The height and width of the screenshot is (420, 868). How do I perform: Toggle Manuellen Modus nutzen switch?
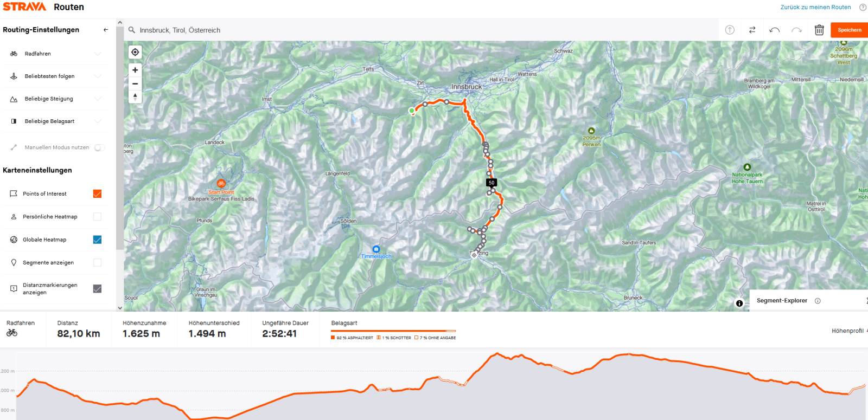99,147
